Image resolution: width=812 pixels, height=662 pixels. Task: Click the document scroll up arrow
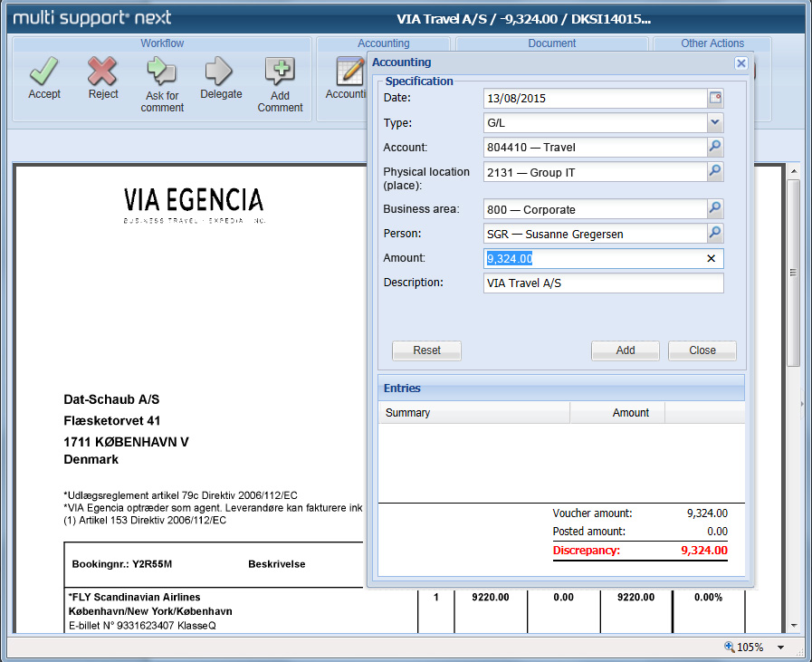pyautogui.click(x=794, y=171)
